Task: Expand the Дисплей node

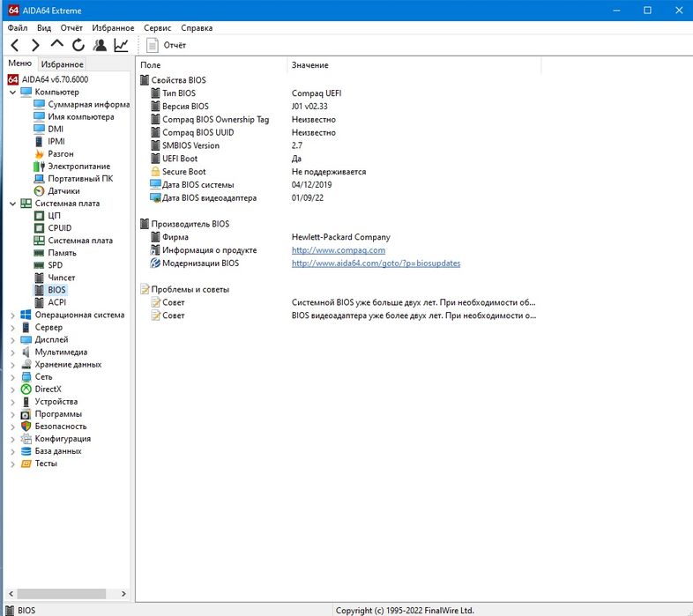Action: [x=13, y=340]
